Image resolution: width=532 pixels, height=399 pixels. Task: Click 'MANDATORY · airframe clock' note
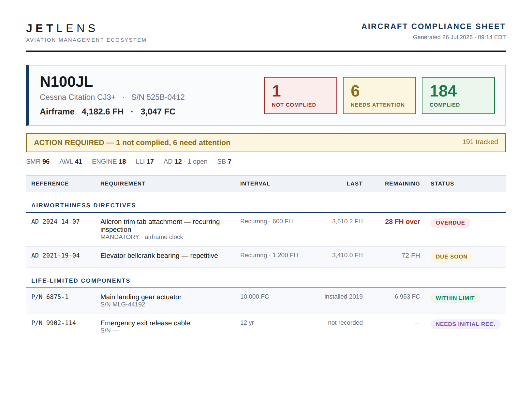pyautogui.click(x=142, y=237)
